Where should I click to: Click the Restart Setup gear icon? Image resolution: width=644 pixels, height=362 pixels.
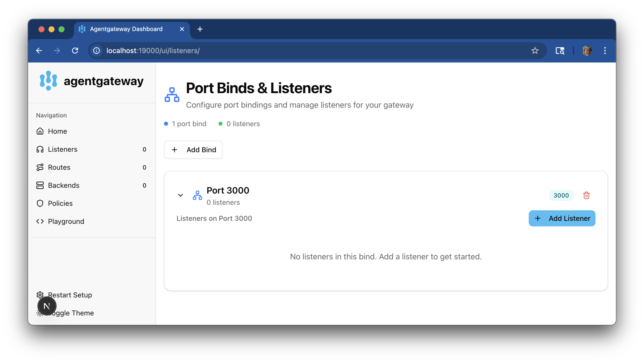40,295
